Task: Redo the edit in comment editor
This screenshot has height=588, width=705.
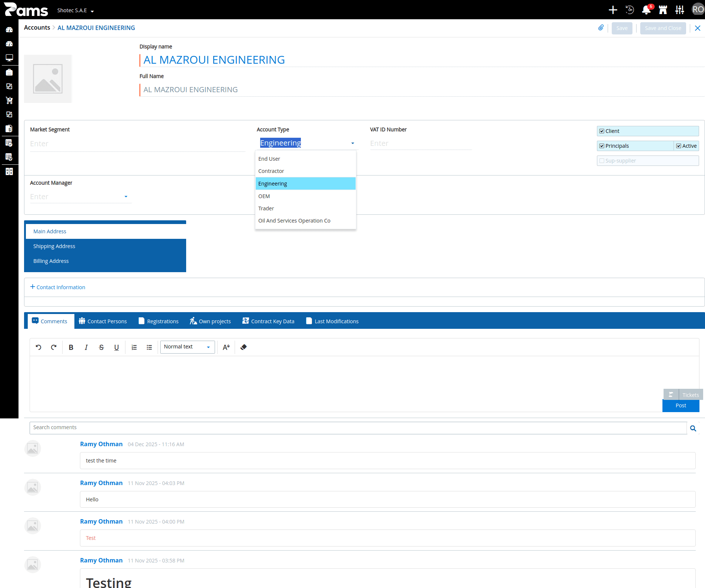Action: click(54, 347)
